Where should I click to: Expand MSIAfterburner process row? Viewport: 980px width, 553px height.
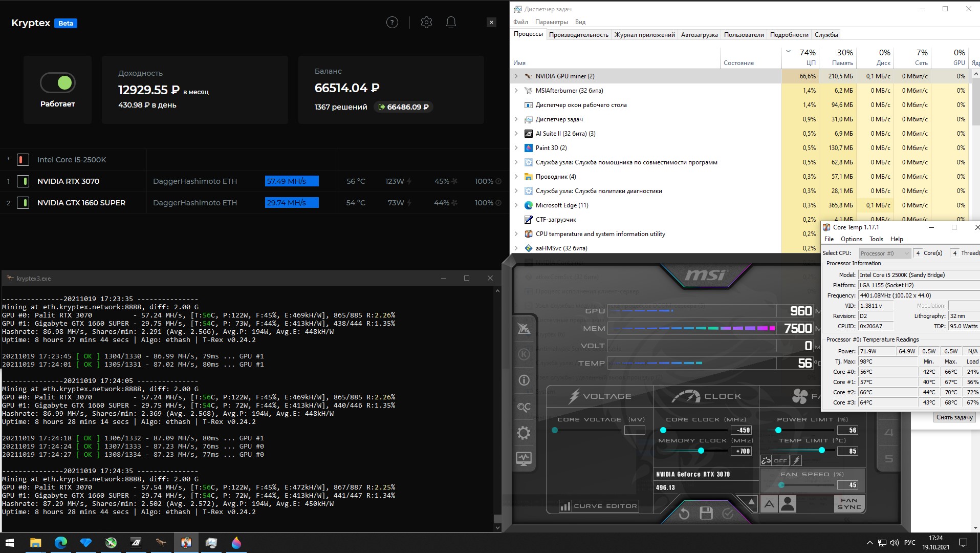[x=516, y=91]
